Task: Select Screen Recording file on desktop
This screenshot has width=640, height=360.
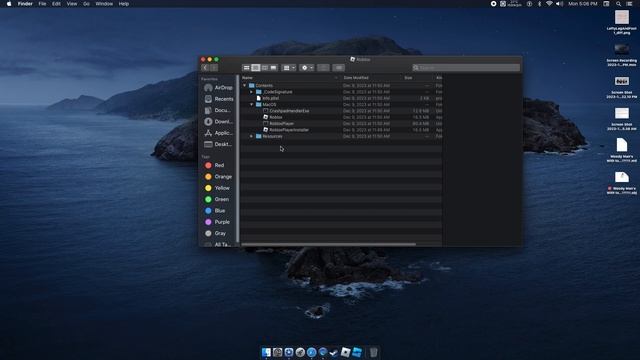Action: point(622,55)
